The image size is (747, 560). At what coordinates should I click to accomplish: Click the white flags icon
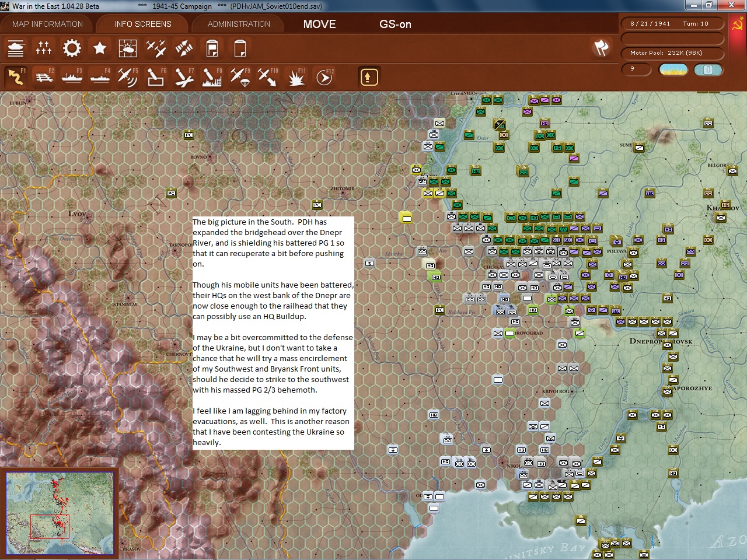pos(601,48)
